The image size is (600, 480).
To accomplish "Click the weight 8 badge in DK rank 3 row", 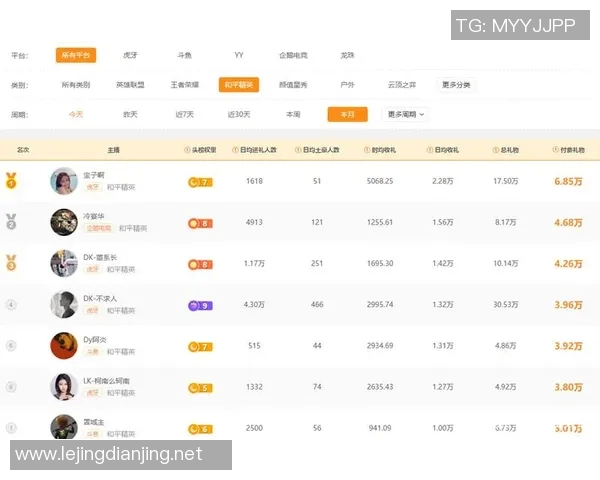I will 200,264.
